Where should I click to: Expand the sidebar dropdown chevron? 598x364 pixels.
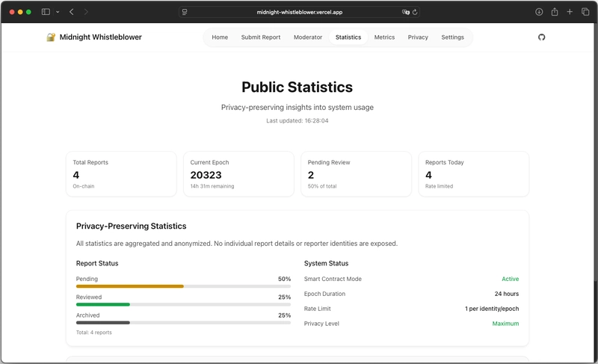click(58, 12)
